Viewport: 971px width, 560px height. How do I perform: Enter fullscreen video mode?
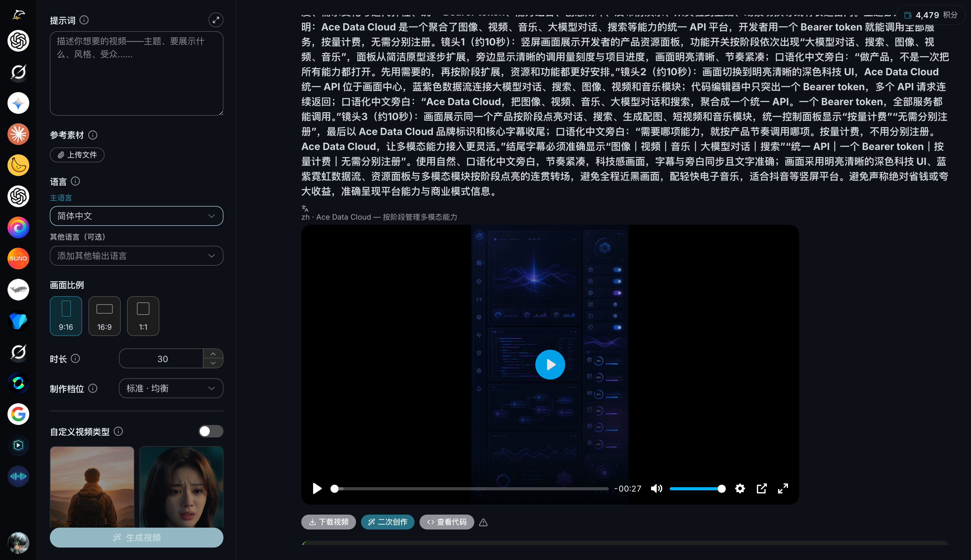coord(783,488)
